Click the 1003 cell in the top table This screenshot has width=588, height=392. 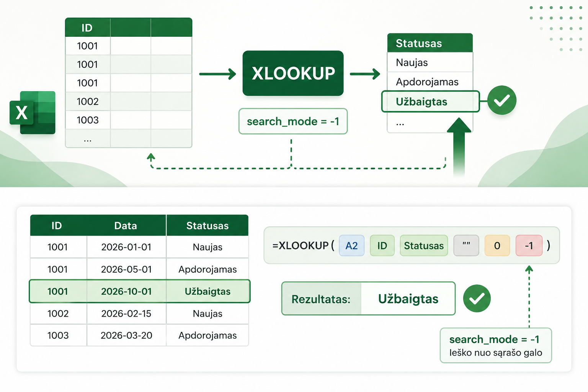click(88, 120)
